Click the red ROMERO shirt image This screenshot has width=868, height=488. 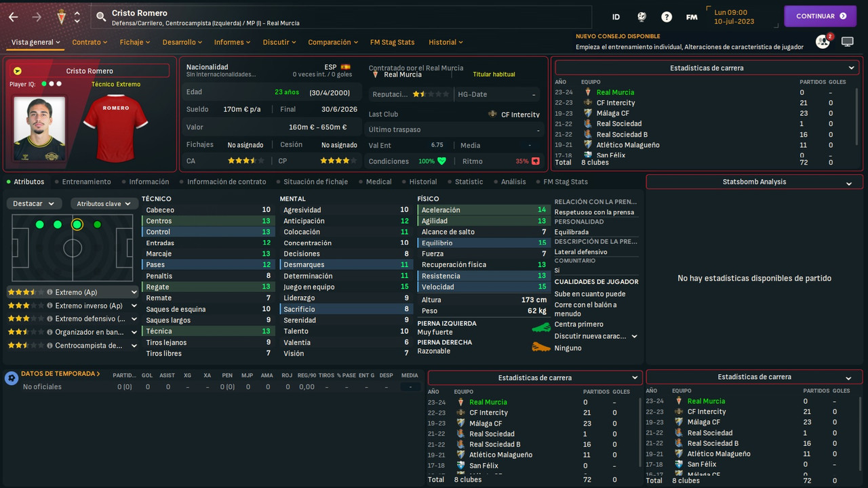(115, 129)
